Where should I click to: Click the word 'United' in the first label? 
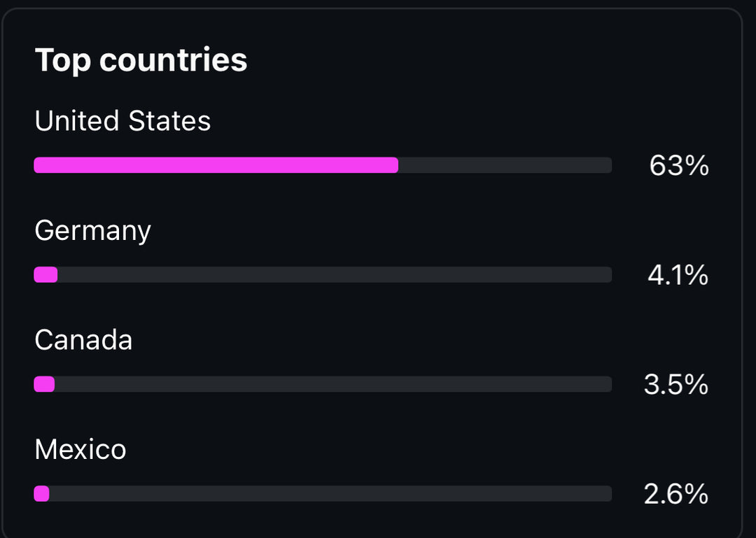[x=77, y=121]
